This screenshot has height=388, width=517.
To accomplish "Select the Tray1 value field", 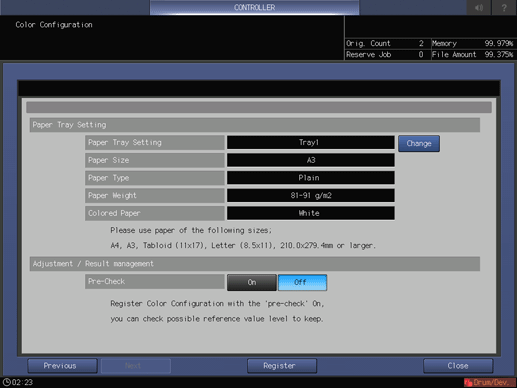I will pos(311,143).
